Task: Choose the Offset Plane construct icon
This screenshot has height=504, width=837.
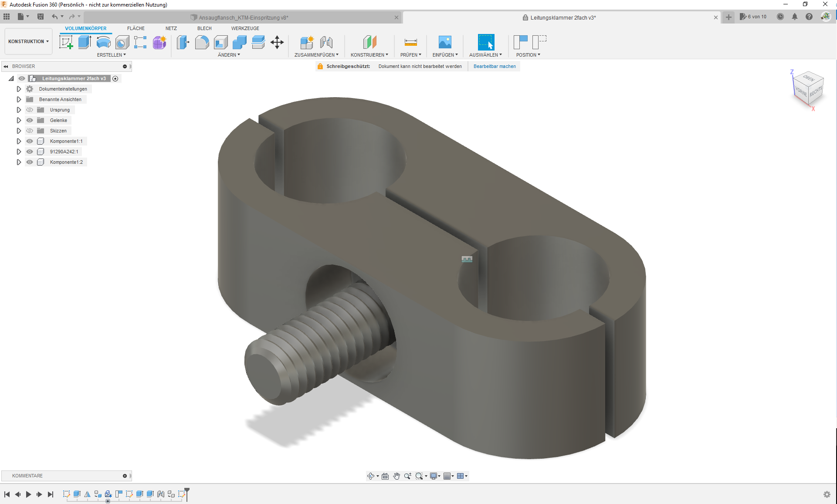Action: click(369, 42)
